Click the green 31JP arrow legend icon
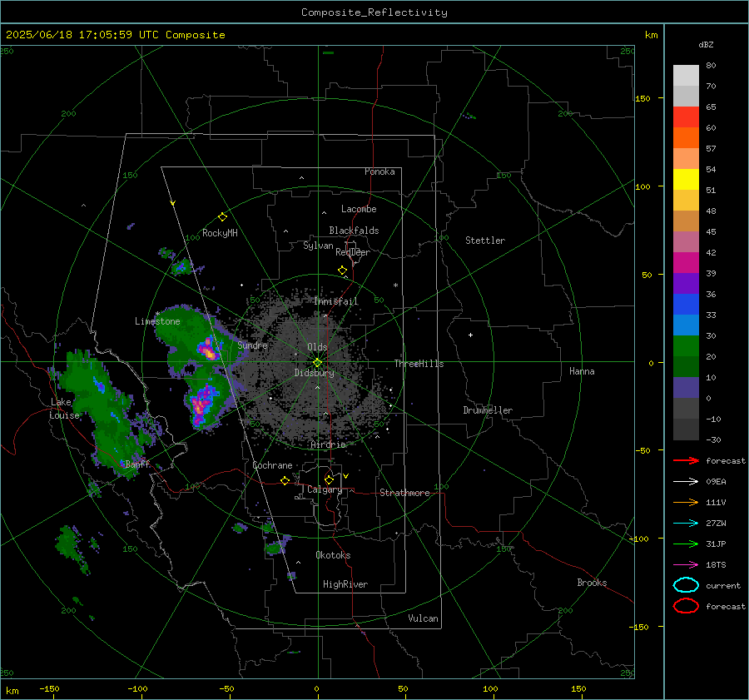This screenshot has height=700, width=749. click(x=686, y=544)
